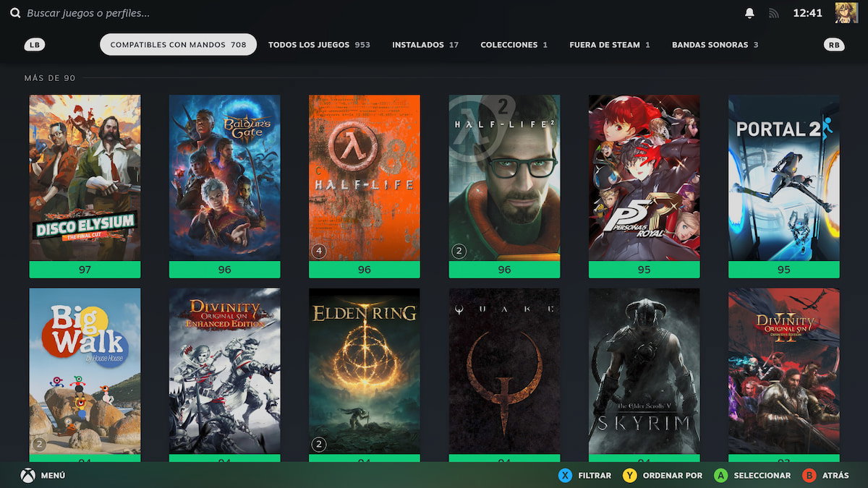Click the 'Menú' label
The height and width of the screenshot is (488, 868).
coord(54,476)
